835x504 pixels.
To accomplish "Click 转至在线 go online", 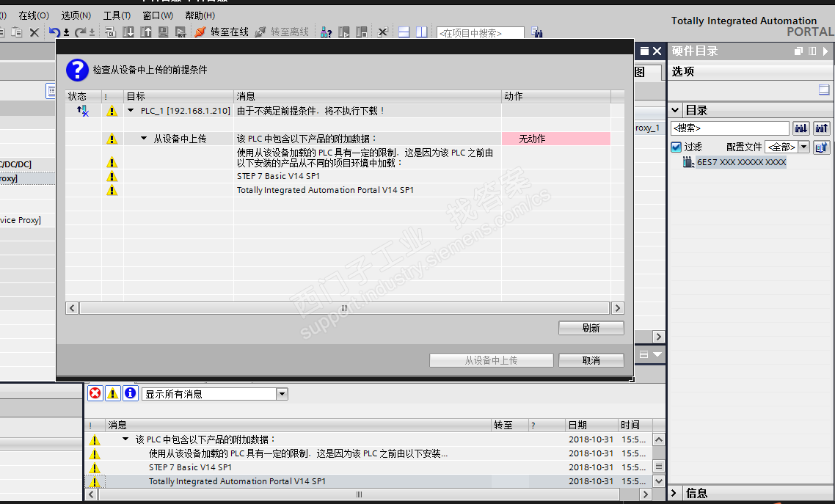I will 222,32.
